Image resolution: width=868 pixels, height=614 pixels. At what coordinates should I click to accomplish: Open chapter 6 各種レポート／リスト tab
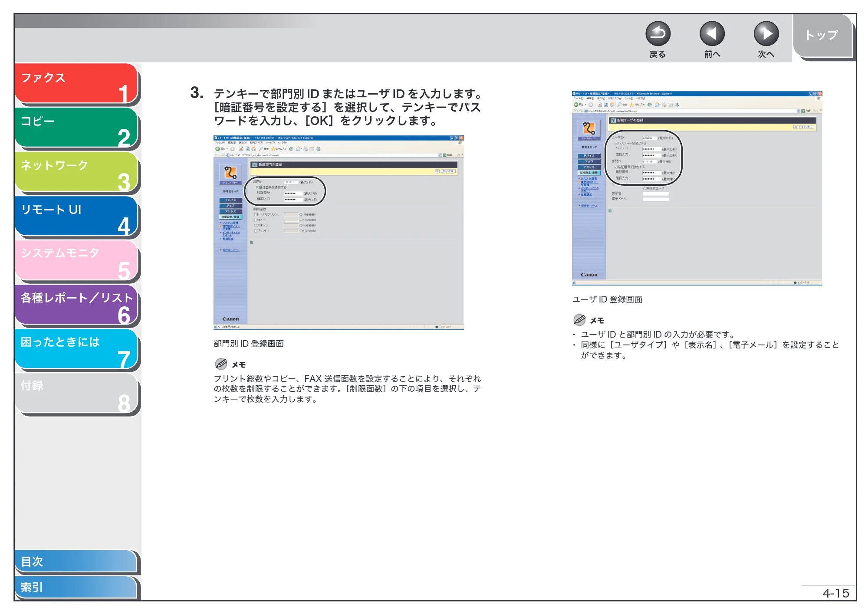point(76,305)
